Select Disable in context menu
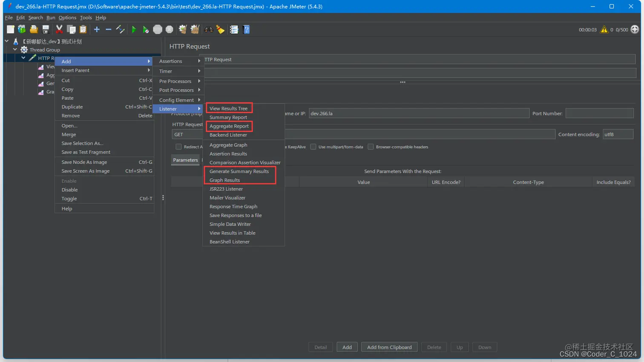Screen dimensions: 644x362 click(x=104, y=190)
